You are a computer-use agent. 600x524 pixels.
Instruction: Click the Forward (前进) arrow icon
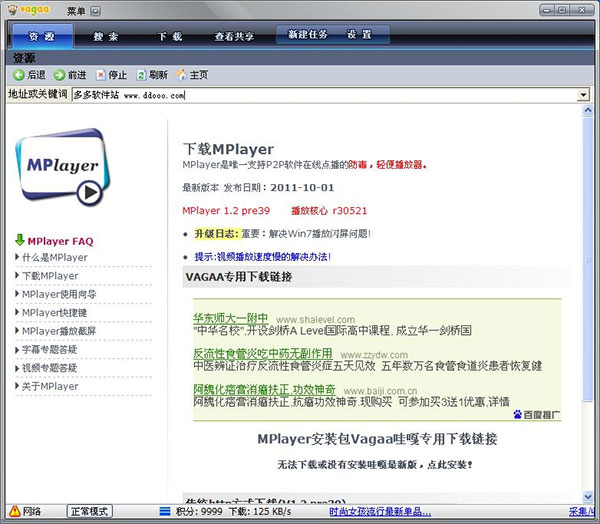click(59, 75)
